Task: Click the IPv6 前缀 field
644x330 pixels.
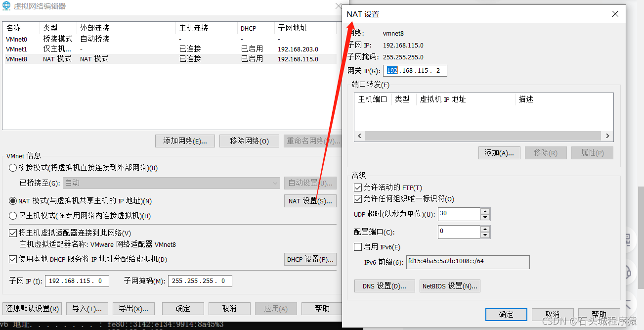Action: pos(468,262)
